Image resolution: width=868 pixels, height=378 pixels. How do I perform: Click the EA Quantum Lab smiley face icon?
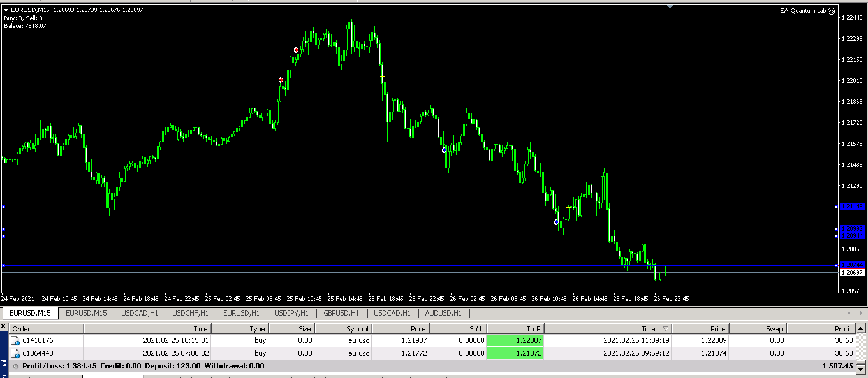pos(831,11)
